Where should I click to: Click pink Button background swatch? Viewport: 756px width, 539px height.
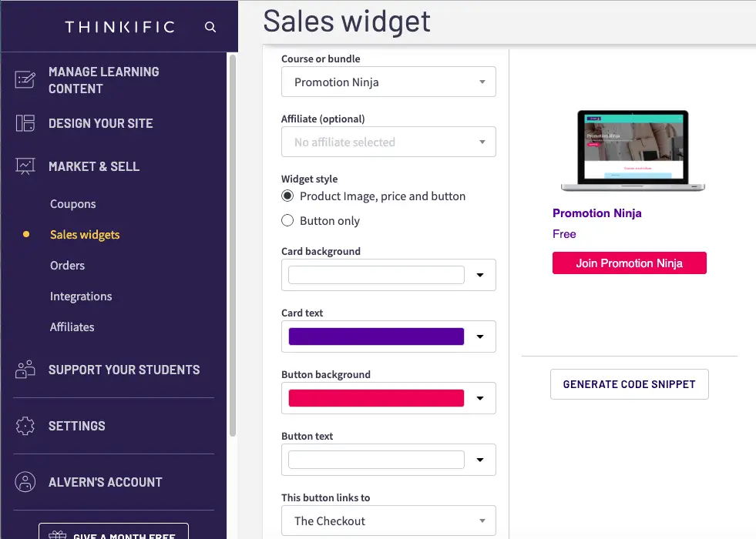(x=377, y=398)
